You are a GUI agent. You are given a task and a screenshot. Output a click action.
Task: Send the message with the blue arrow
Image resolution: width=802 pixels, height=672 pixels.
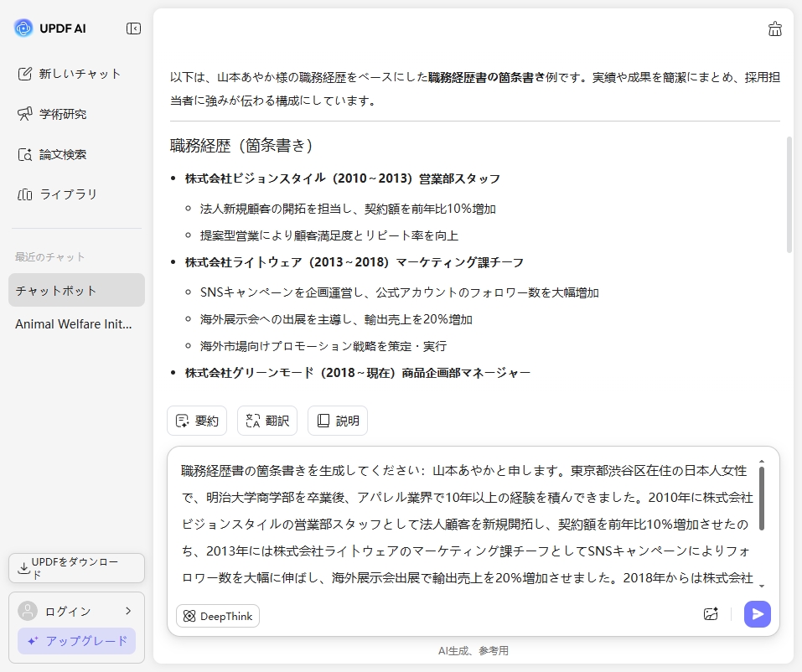(x=757, y=614)
